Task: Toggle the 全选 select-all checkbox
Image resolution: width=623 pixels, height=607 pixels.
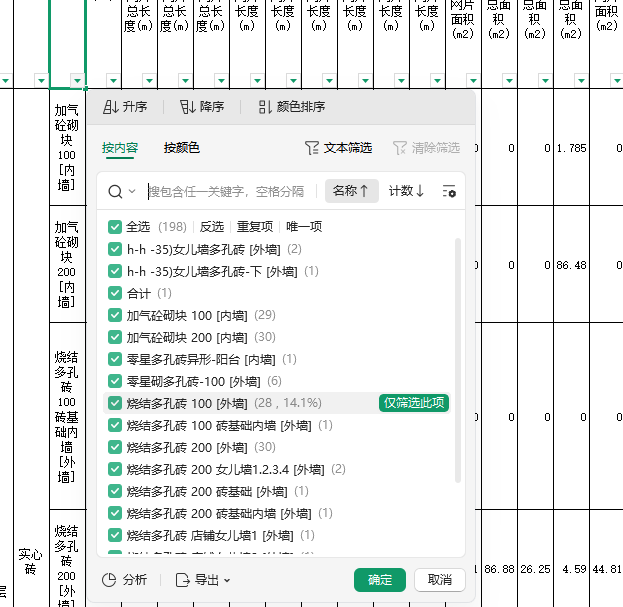Action: pyautogui.click(x=115, y=227)
